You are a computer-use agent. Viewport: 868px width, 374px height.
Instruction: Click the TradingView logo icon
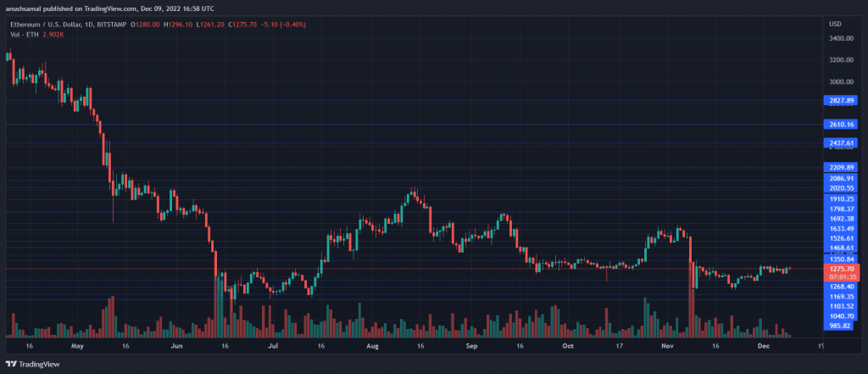(13, 364)
